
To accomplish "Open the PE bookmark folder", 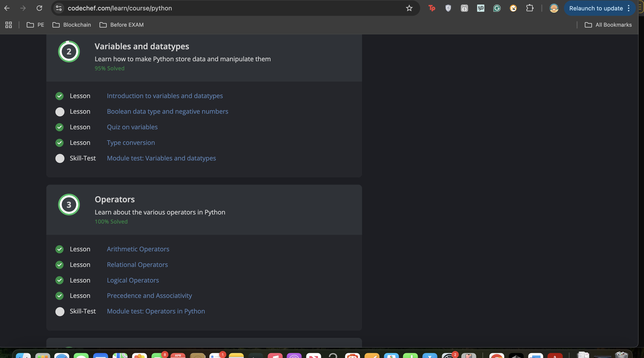I will tap(35, 25).
